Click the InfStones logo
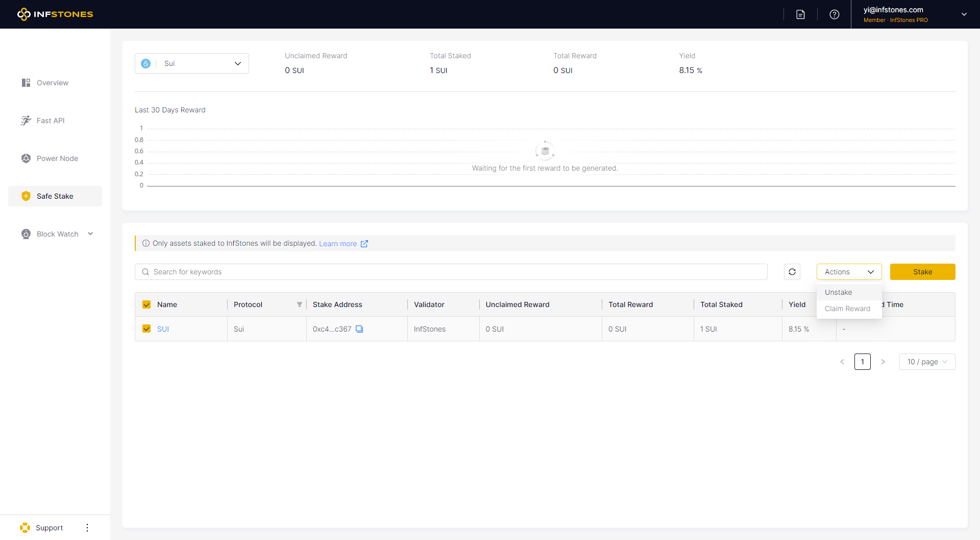The height and width of the screenshot is (540, 980). 55,14
